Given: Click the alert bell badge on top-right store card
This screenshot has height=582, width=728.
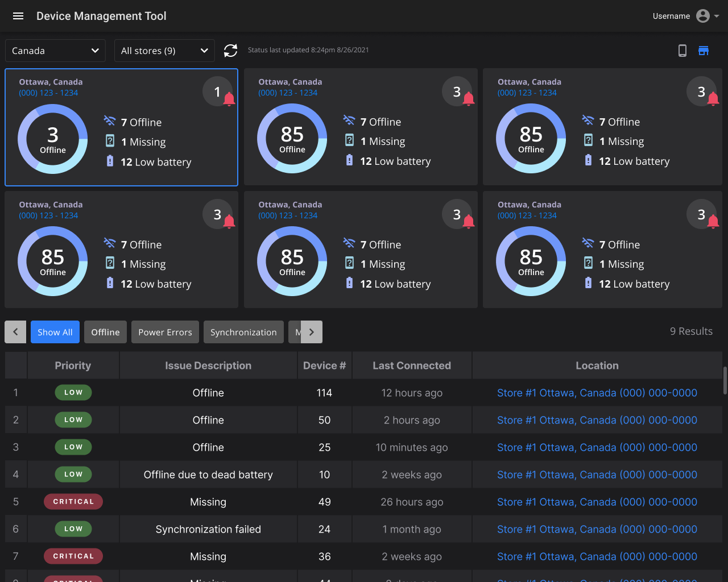Looking at the screenshot, I should tap(713, 99).
